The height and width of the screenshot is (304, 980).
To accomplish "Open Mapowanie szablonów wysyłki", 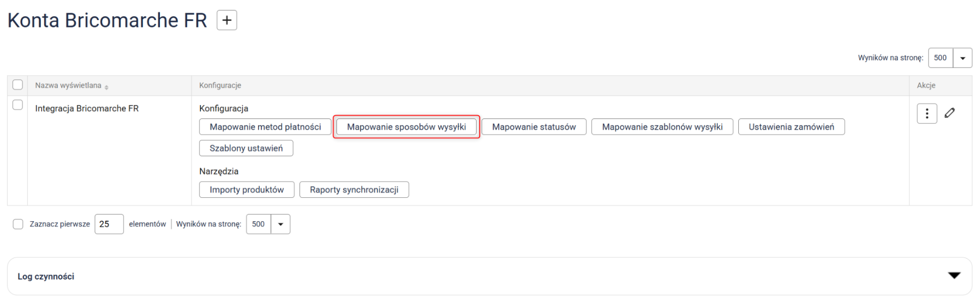I will click(662, 127).
